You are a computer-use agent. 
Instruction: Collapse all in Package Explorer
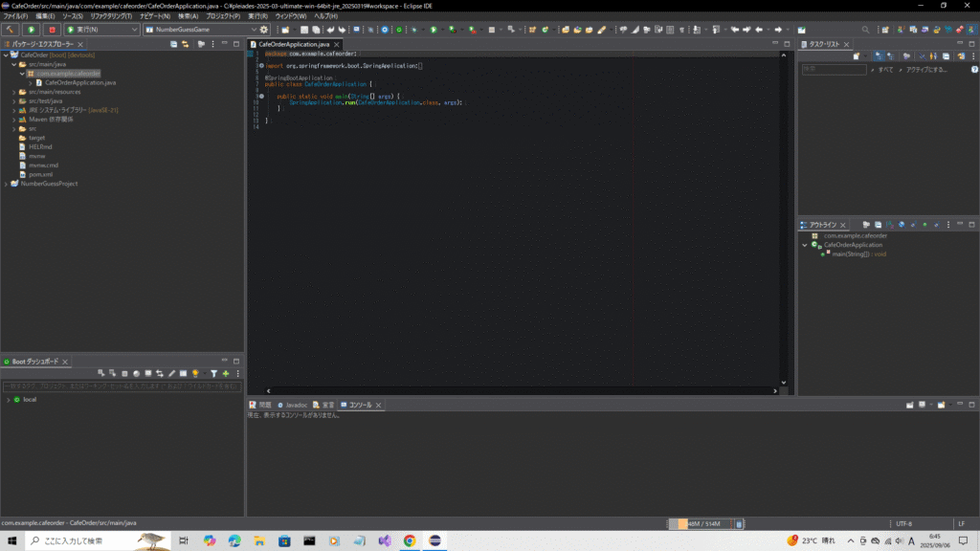[x=173, y=44]
